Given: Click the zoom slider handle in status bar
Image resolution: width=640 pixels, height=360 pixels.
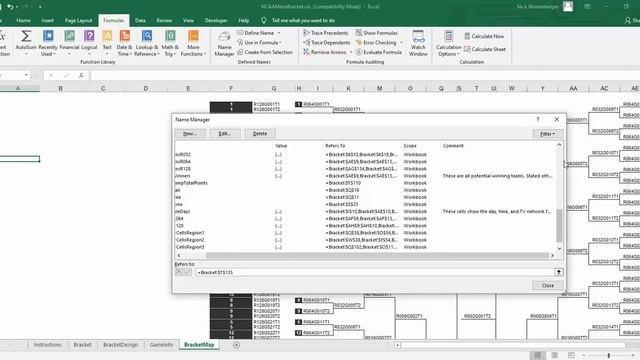Looking at the screenshot, I should click(609, 356).
